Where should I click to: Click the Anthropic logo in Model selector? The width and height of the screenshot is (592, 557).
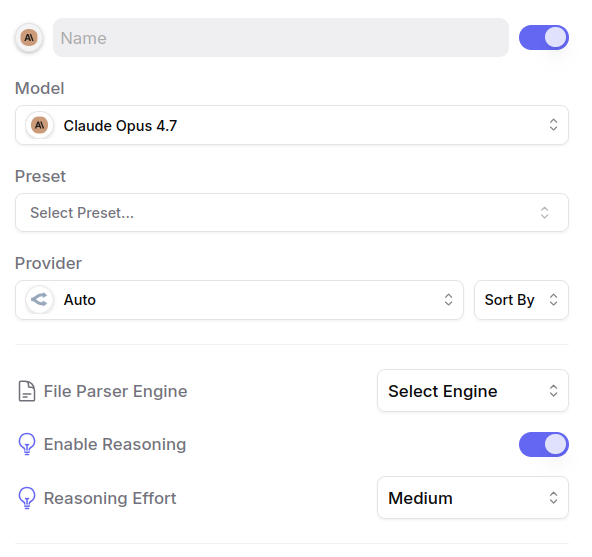click(39, 125)
